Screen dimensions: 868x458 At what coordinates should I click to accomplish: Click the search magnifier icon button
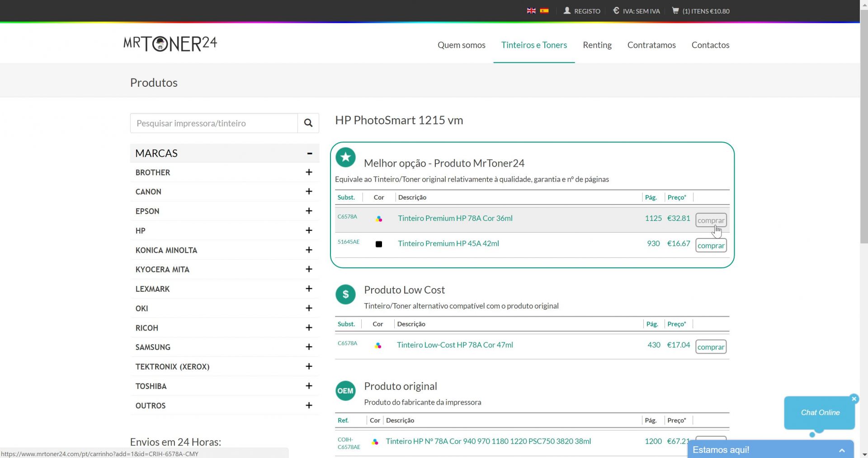click(308, 123)
